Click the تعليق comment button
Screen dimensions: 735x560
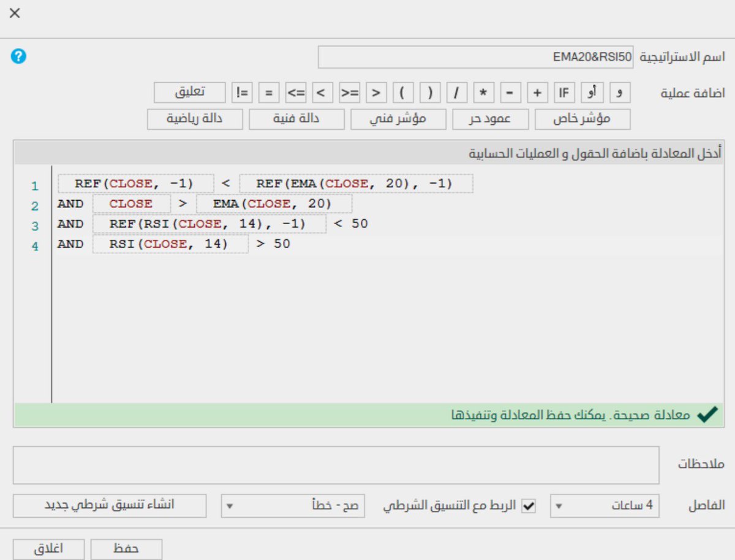[x=190, y=93]
